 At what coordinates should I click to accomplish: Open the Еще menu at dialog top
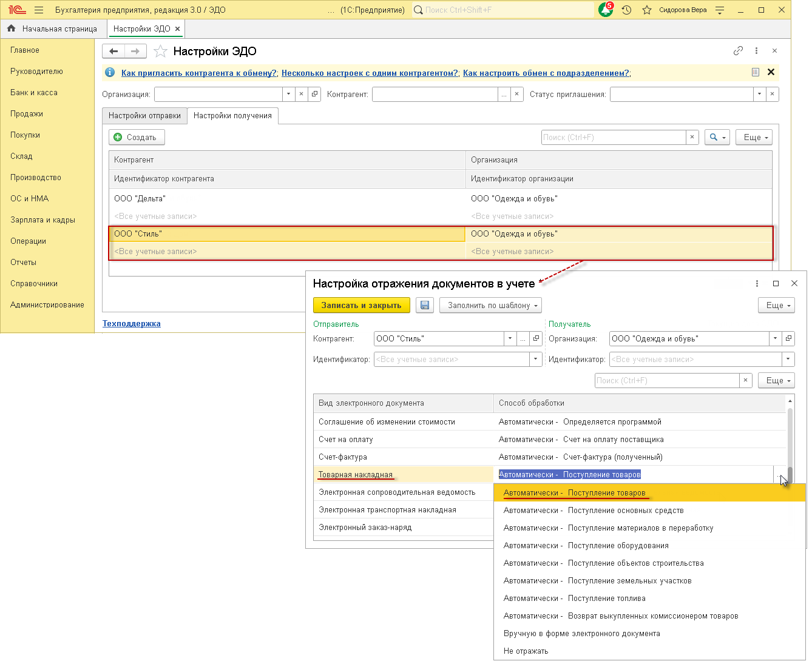coord(777,305)
